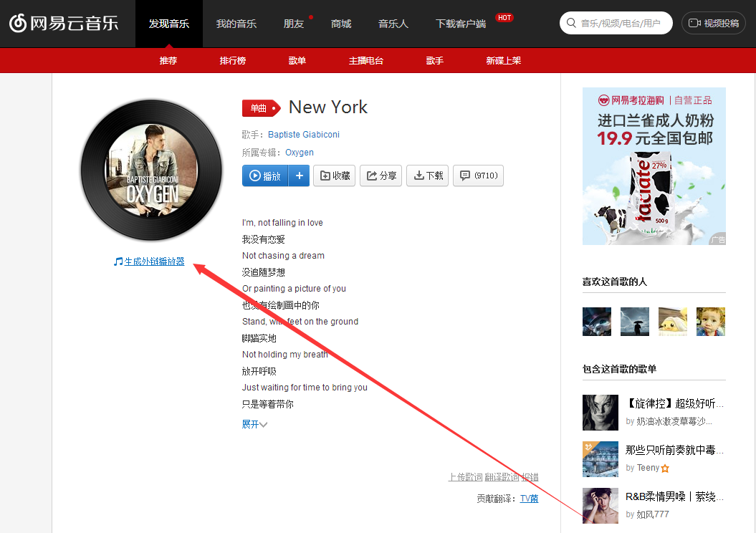Screen dimensions: 756x533
Task: Select the 新碟上架 submenu item
Action: pos(503,61)
